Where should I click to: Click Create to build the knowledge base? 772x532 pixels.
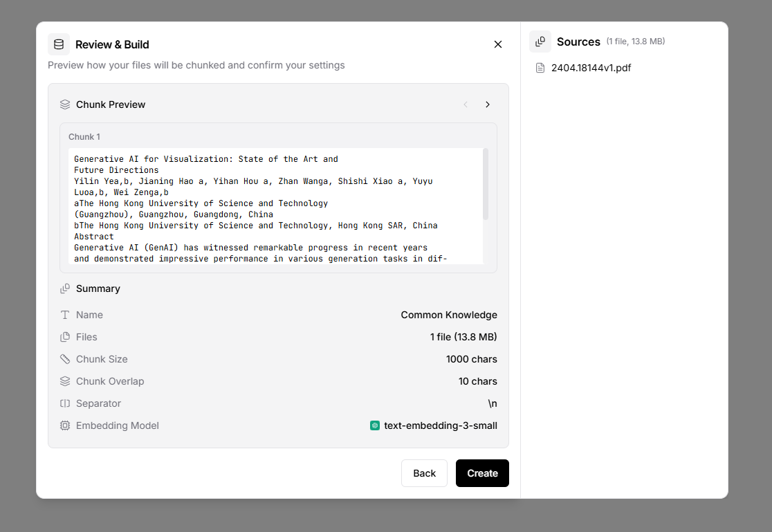483,473
